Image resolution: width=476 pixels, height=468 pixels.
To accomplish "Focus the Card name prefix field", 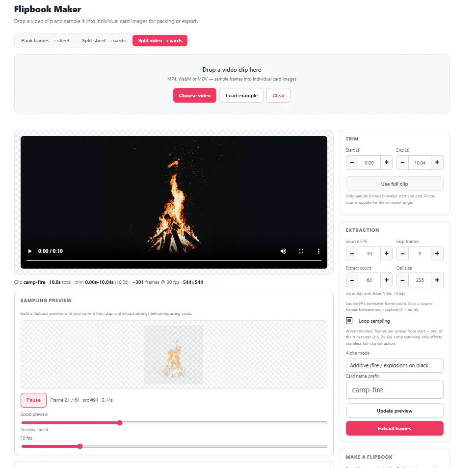I will (x=395, y=389).
